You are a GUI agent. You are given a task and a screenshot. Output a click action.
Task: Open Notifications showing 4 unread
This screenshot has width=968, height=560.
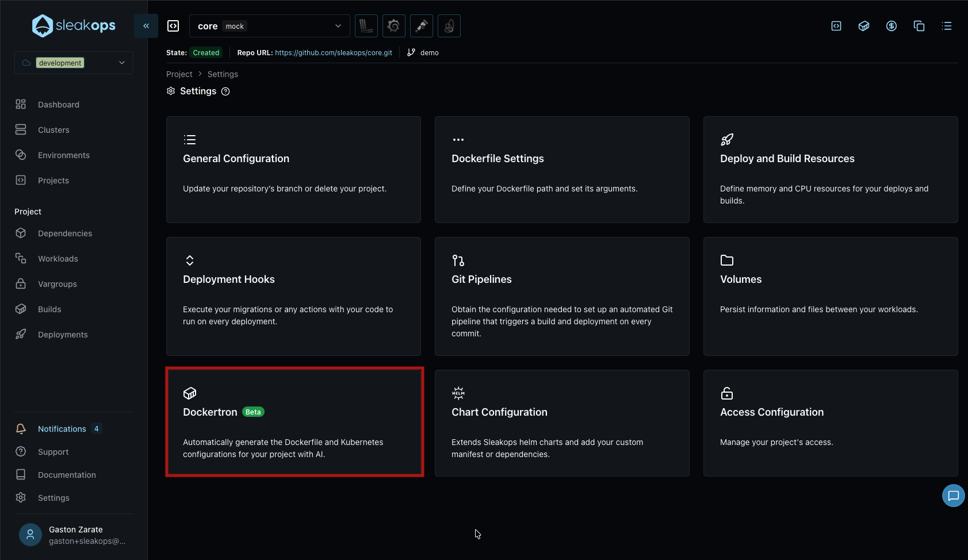(62, 428)
